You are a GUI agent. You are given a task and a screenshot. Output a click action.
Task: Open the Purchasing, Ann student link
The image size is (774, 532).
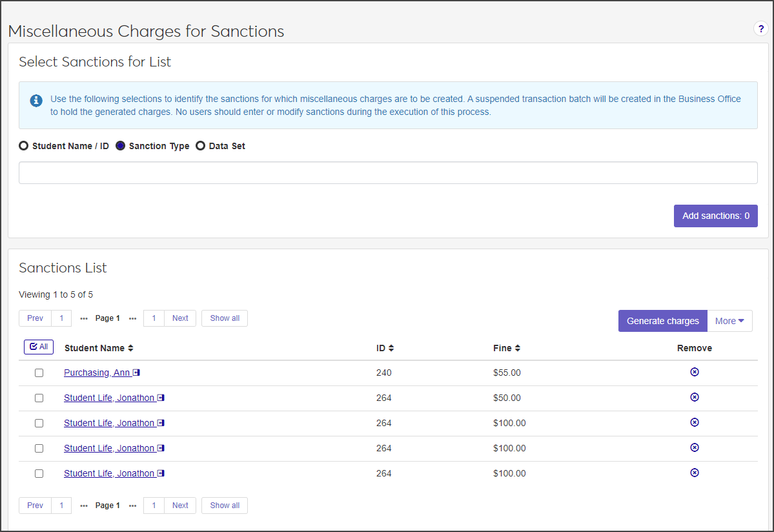[x=96, y=373]
